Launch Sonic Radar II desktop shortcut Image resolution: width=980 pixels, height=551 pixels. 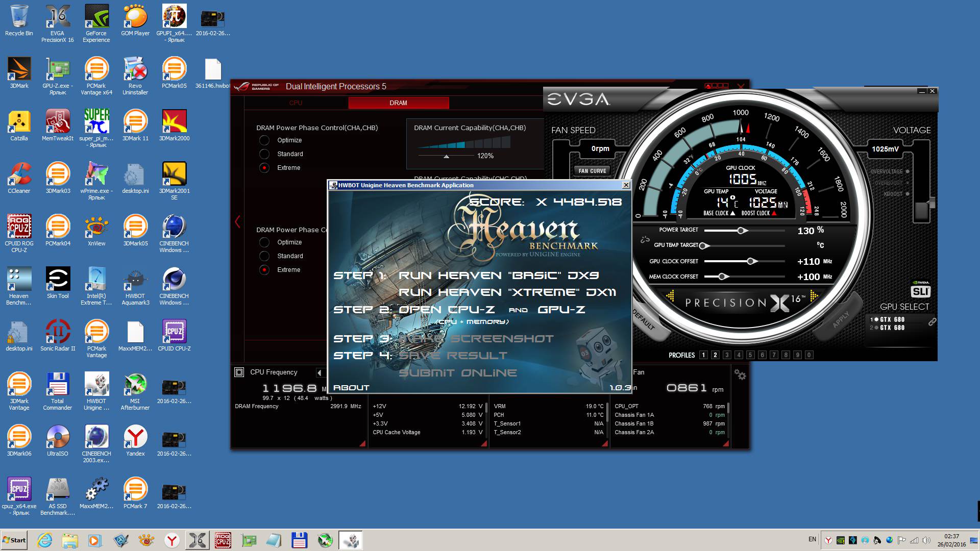coord(58,336)
